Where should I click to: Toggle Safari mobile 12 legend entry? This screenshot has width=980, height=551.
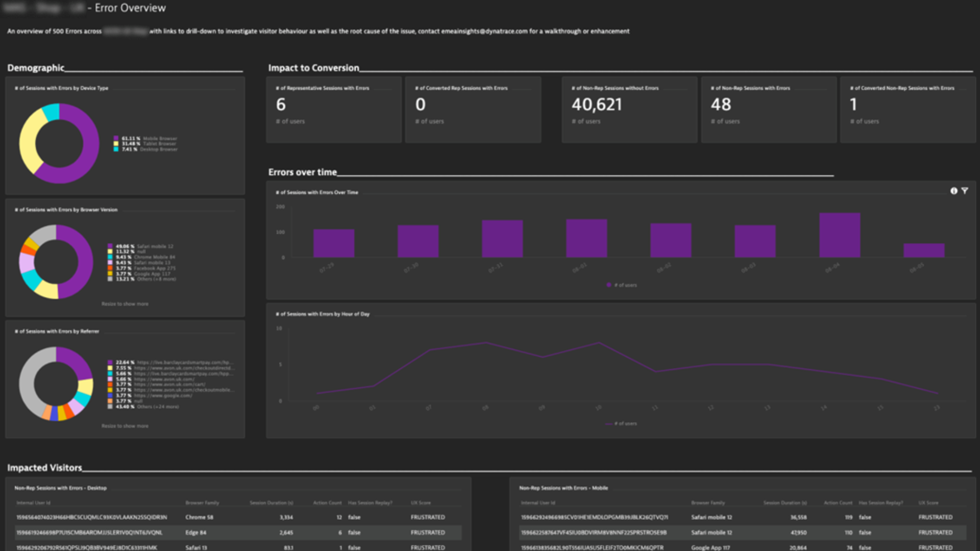click(141, 246)
